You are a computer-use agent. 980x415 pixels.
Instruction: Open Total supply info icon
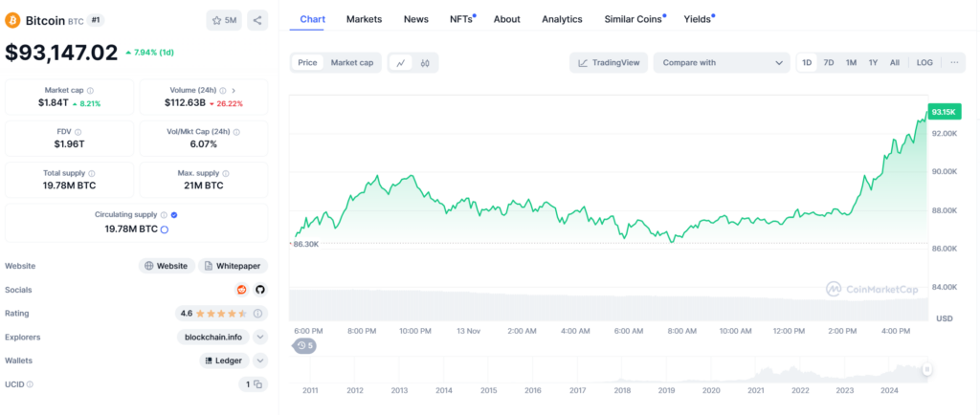tap(92, 173)
